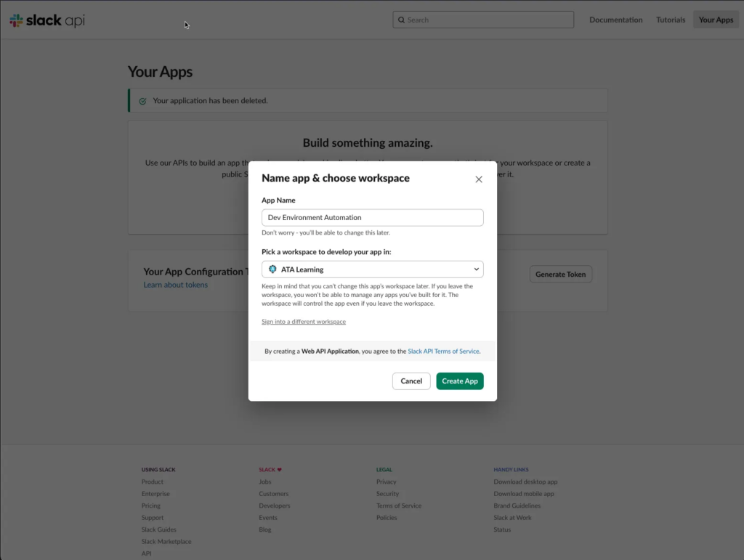Screen dimensions: 744x560
Task: Open the API footer link
Action: point(147,553)
